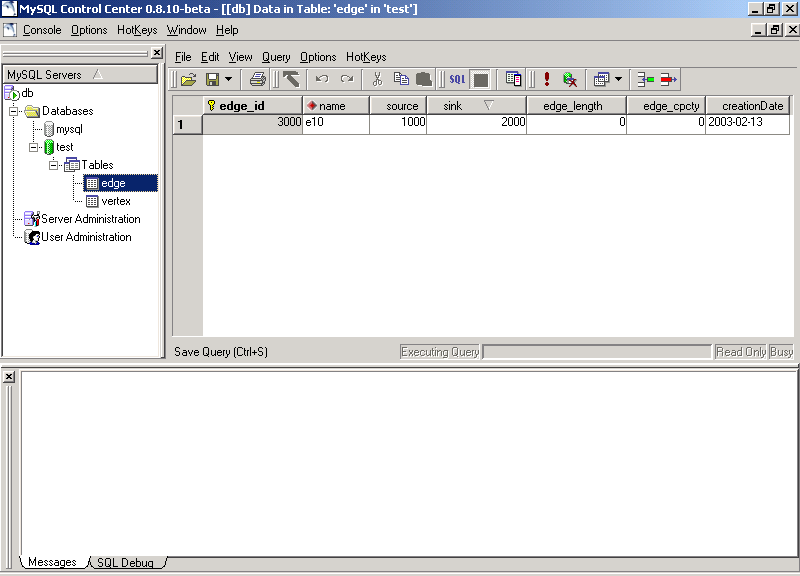Screen dimensions: 800x576
Task: Open the Window menu
Action: coord(186,30)
